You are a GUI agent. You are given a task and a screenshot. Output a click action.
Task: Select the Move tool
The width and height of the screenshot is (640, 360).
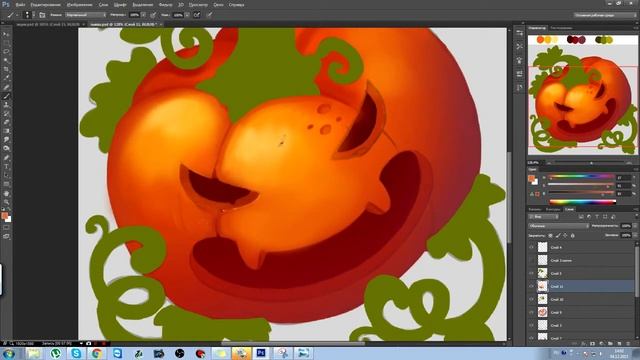point(6,34)
